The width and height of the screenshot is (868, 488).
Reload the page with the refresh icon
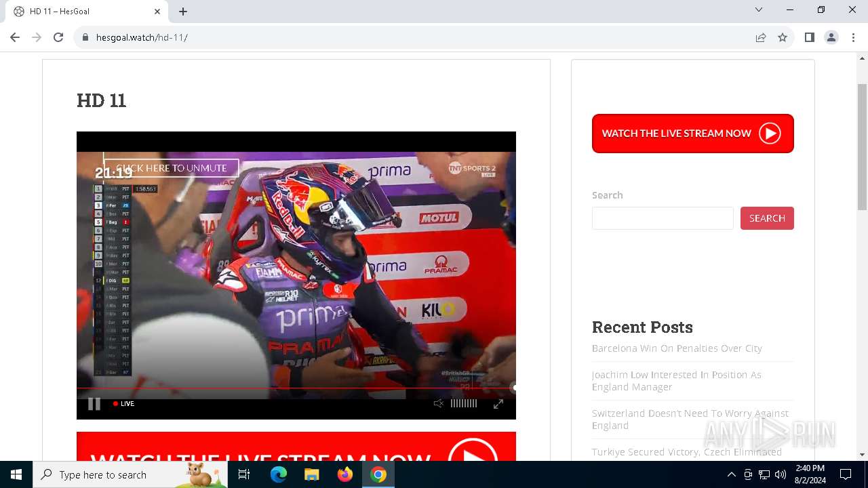point(58,37)
